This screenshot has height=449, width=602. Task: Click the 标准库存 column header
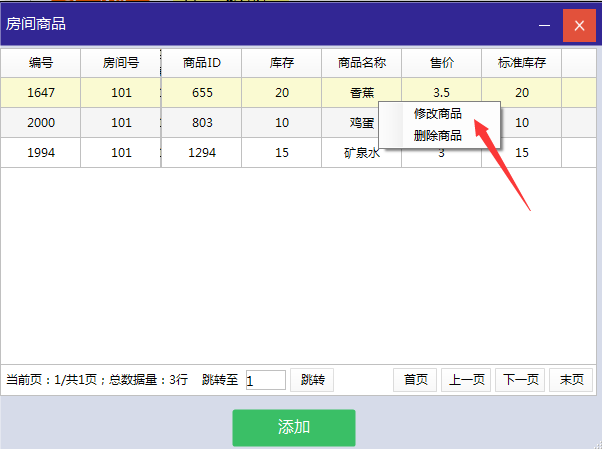(521, 63)
